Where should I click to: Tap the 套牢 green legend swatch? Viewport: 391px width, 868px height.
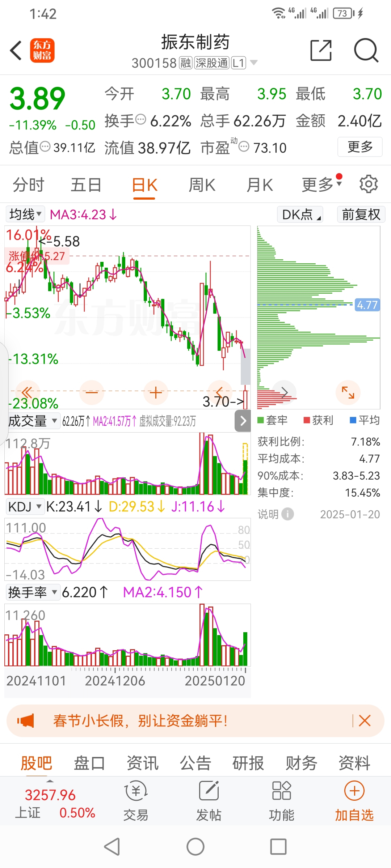pyautogui.click(x=260, y=420)
